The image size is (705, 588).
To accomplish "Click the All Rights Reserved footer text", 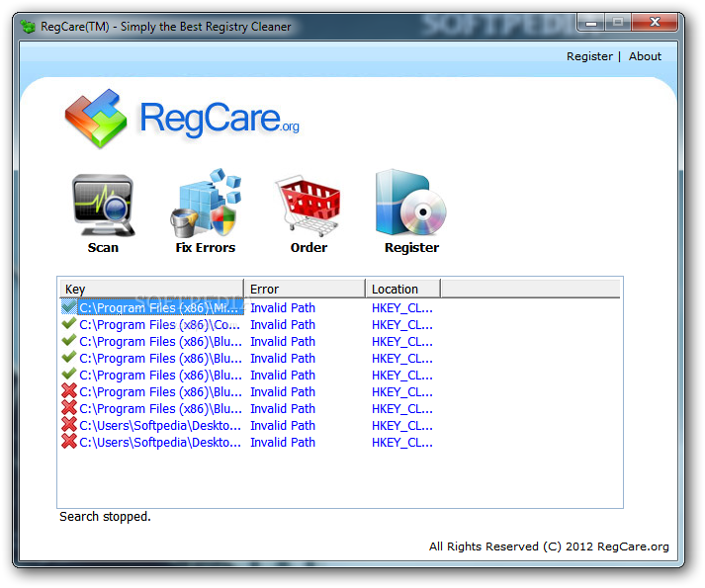I will pos(549,546).
